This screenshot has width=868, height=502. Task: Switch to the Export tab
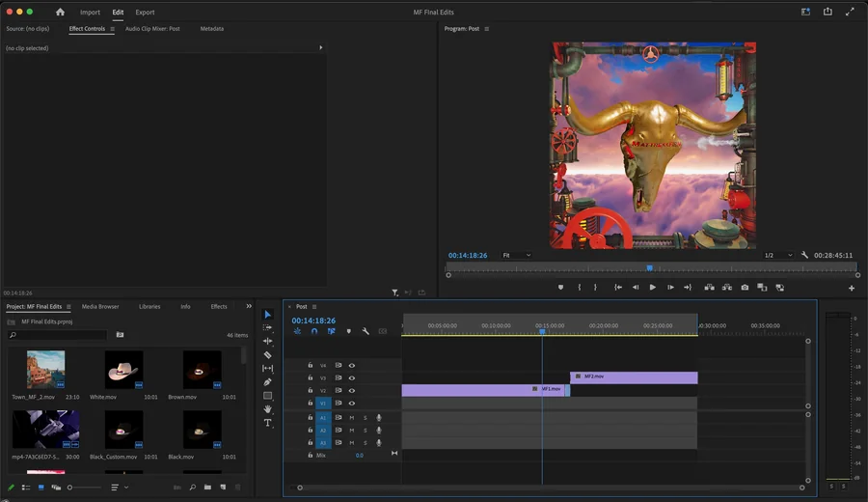pyautogui.click(x=145, y=13)
